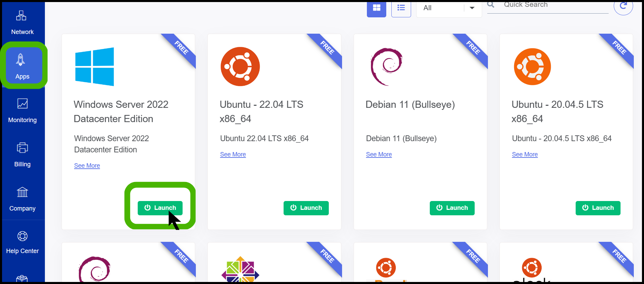Open the Company building icon
This screenshot has width=644, height=284.
pyautogui.click(x=22, y=192)
